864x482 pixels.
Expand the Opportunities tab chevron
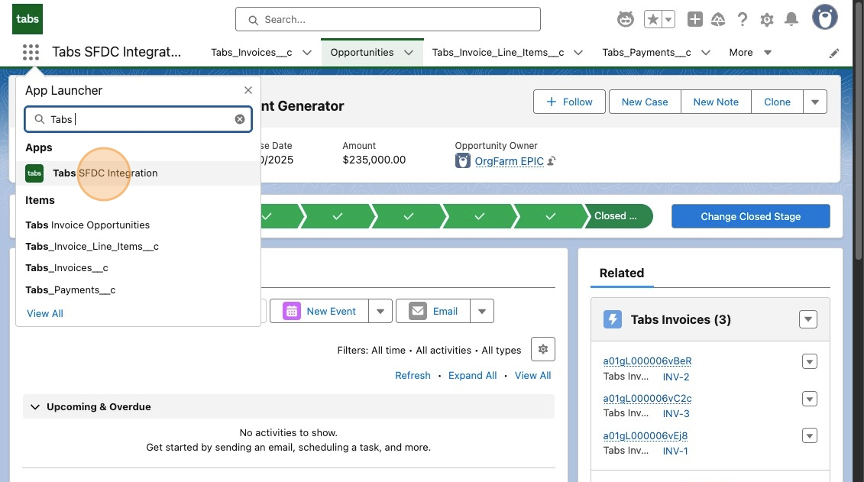408,52
